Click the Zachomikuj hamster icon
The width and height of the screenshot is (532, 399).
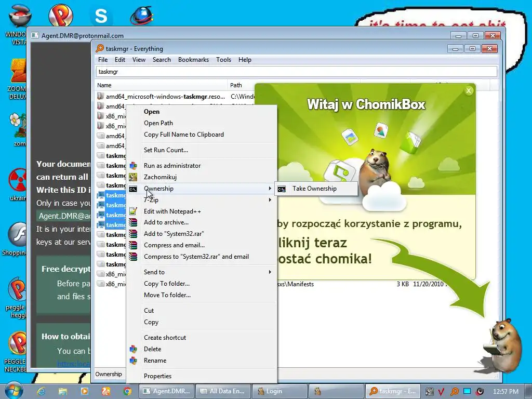[133, 177]
